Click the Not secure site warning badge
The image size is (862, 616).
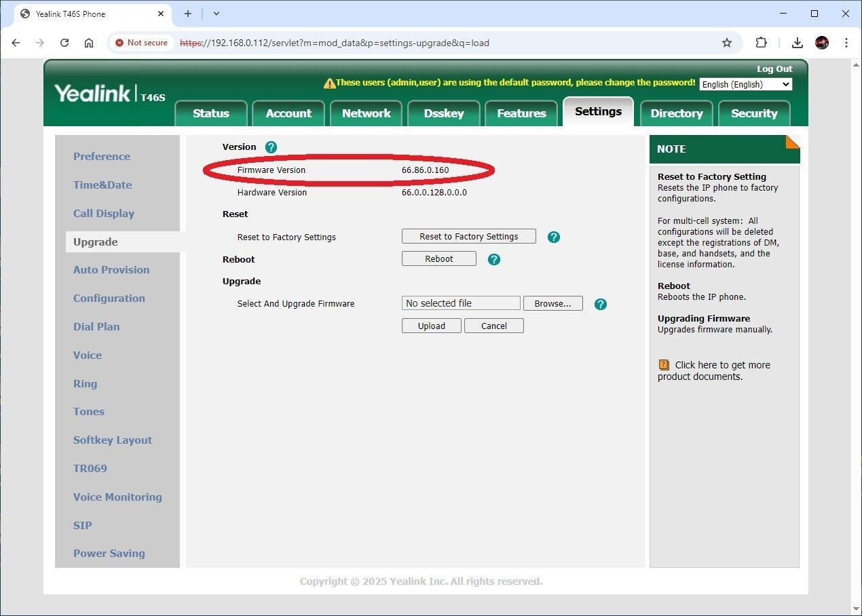tap(141, 43)
